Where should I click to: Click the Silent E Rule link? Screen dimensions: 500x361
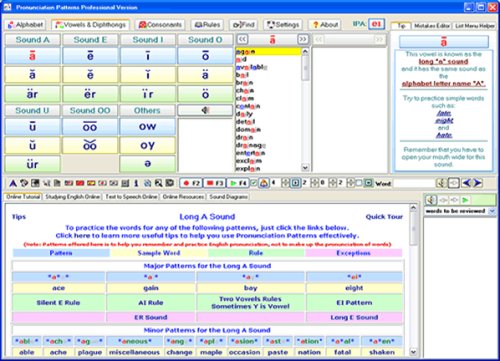pos(58,303)
